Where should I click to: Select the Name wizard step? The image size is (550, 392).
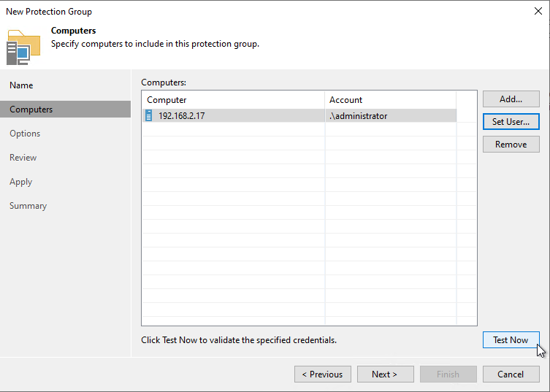[21, 85]
